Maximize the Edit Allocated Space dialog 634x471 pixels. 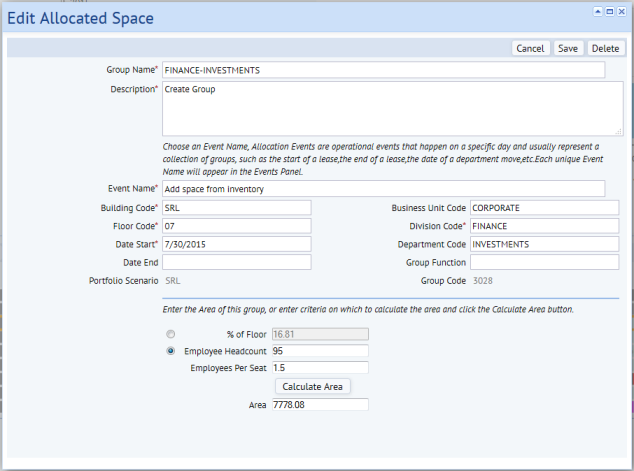click(610, 12)
